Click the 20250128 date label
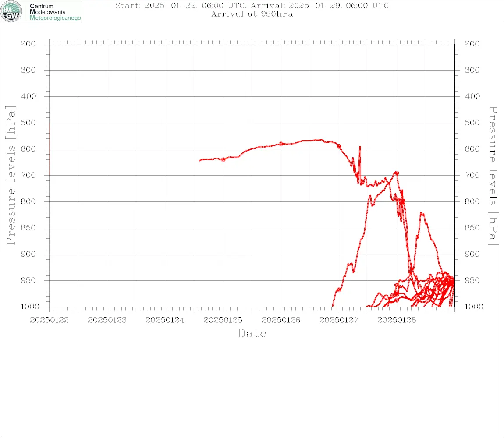 pyautogui.click(x=397, y=320)
